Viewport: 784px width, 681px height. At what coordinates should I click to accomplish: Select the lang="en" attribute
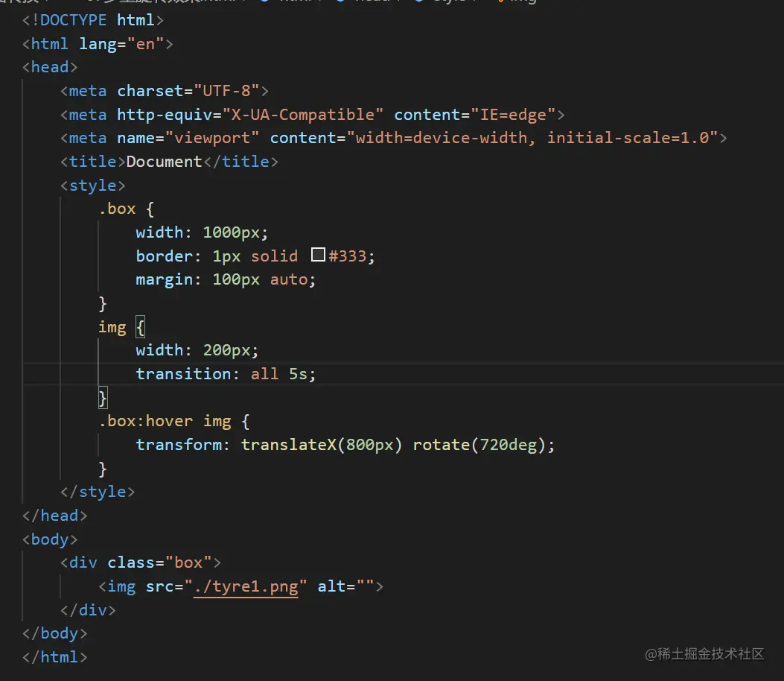pyautogui.click(x=121, y=44)
